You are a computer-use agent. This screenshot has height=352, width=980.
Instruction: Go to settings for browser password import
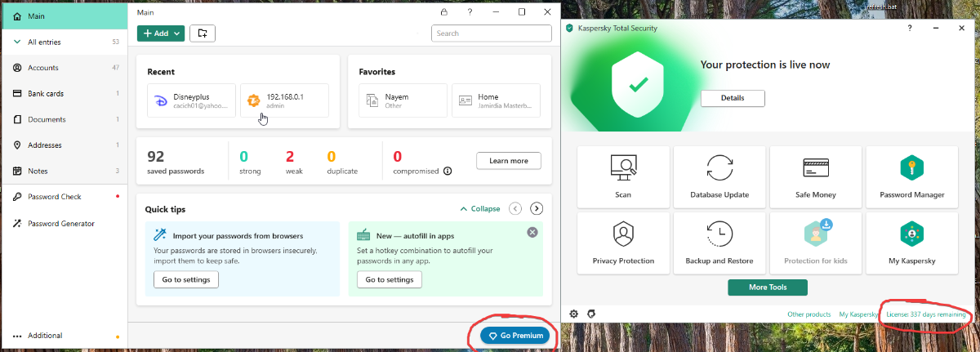(x=186, y=280)
